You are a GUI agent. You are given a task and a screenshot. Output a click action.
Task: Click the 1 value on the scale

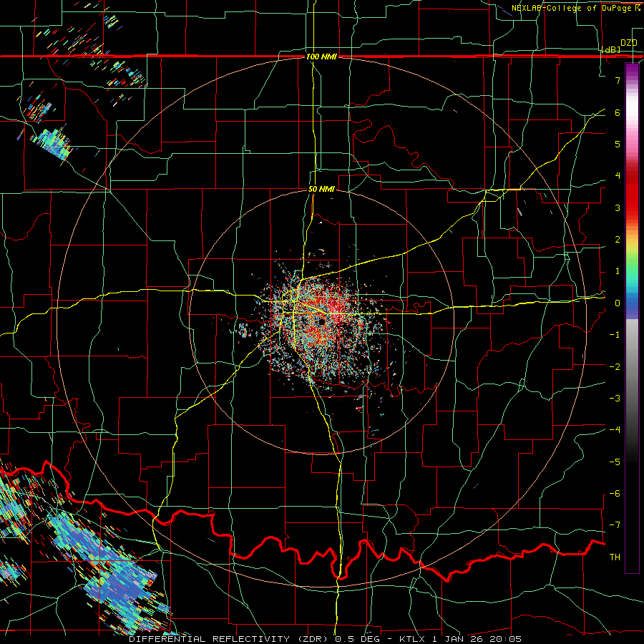coord(618,271)
